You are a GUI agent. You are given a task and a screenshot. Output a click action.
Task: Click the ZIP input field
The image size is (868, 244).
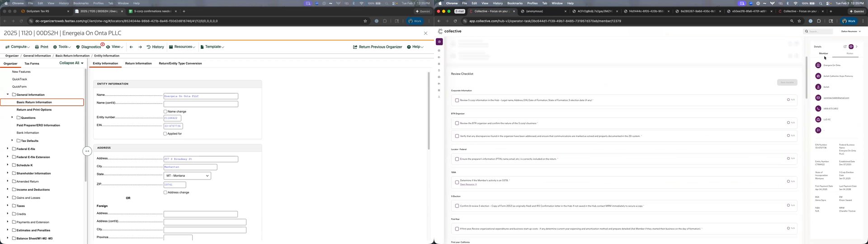click(175, 185)
